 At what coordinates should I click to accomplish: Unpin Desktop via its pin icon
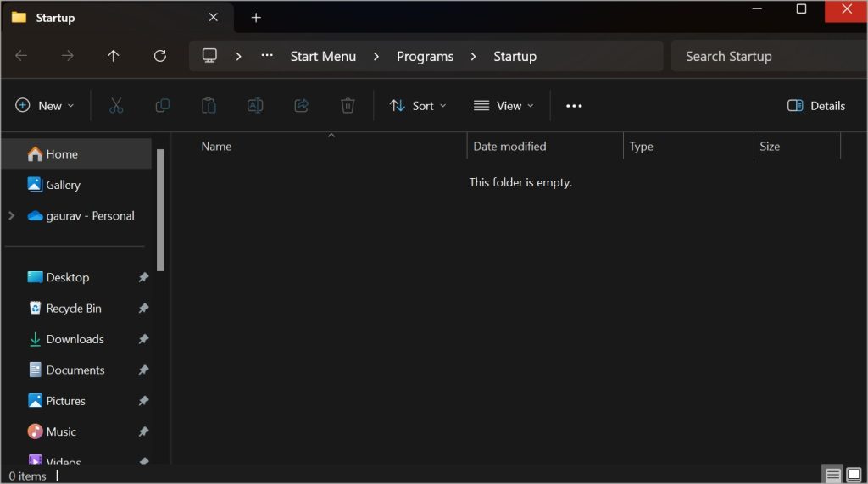coord(143,277)
